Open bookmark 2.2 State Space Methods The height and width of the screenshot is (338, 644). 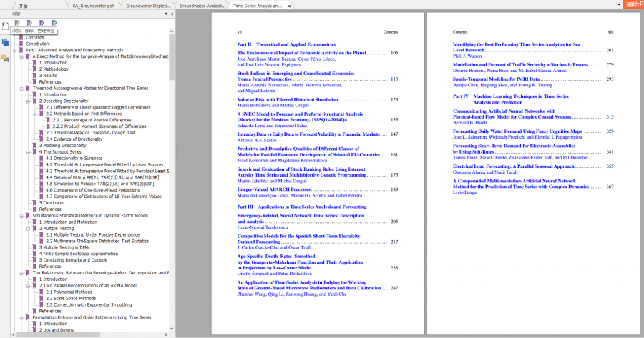coord(71,299)
